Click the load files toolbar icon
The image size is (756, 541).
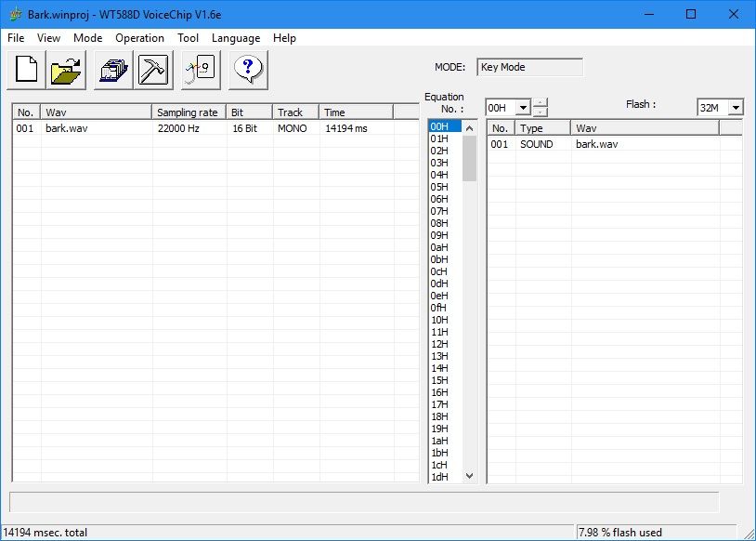click(x=113, y=70)
